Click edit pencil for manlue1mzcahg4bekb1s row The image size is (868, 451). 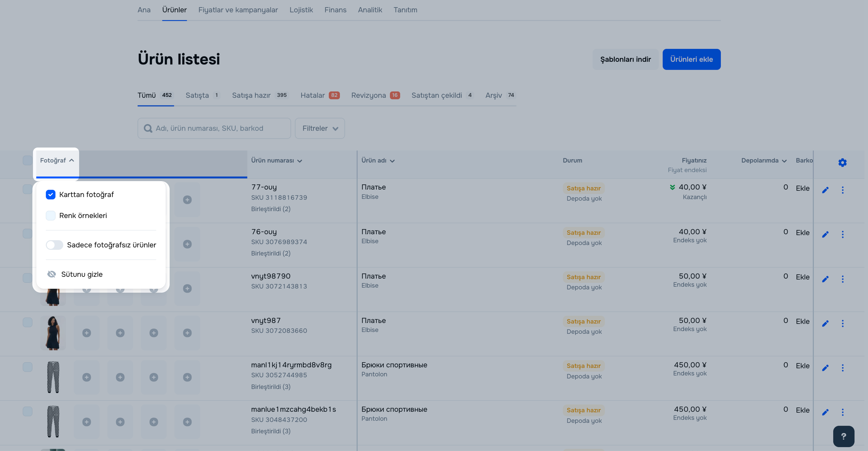[825, 412]
